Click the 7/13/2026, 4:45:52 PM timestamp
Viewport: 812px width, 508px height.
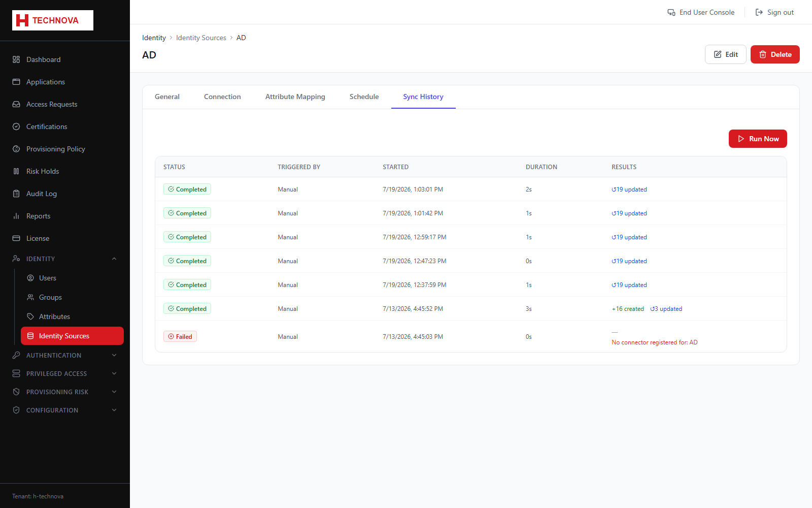point(413,309)
